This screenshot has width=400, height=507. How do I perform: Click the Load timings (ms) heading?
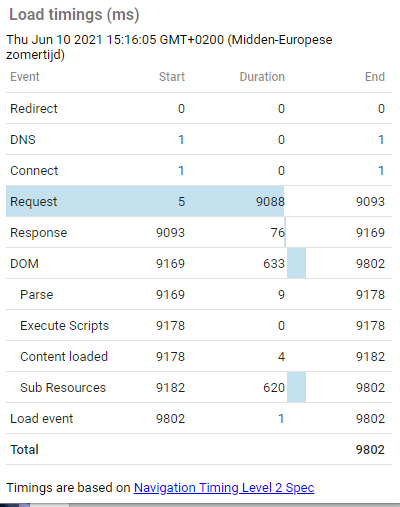tap(74, 15)
